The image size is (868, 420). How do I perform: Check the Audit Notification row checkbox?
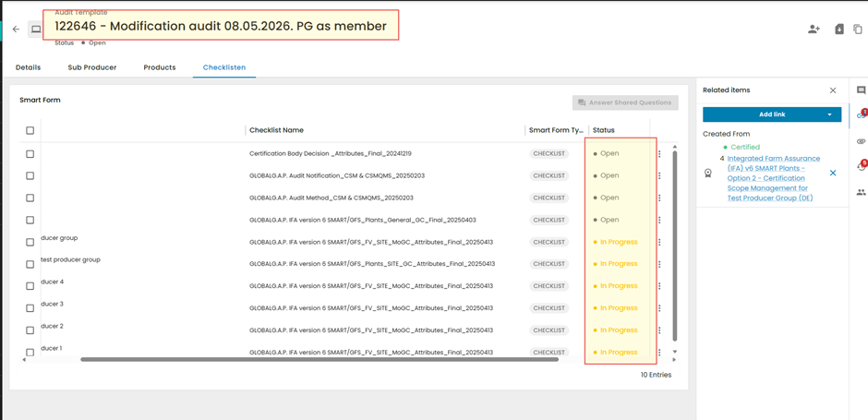click(30, 176)
